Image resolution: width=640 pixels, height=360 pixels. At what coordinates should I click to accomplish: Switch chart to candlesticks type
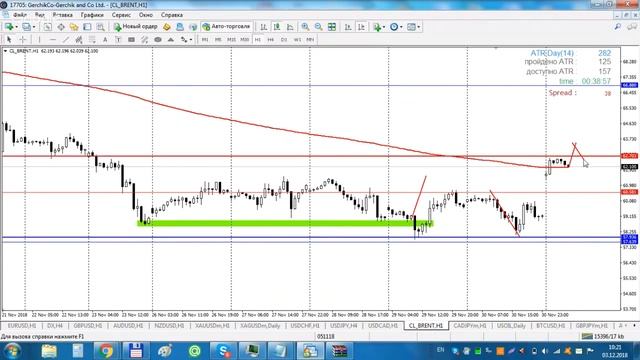277,27
